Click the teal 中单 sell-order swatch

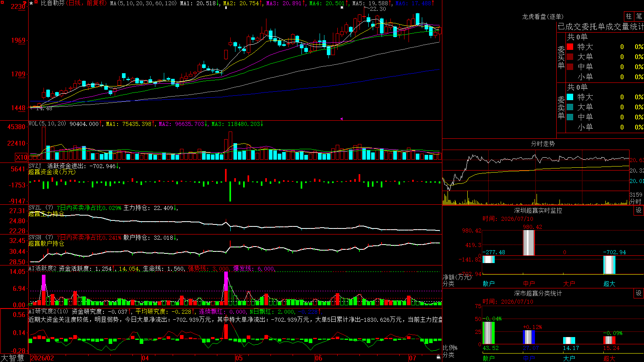pos(570,117)
